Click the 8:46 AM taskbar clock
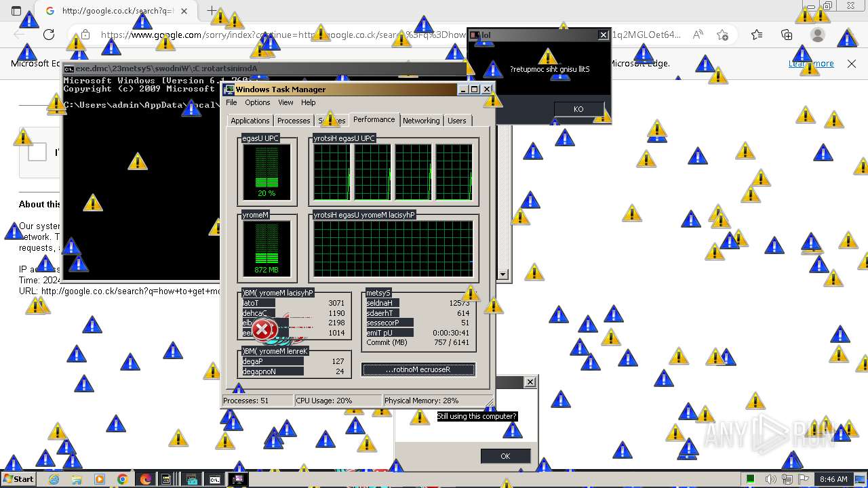The height and width of the screenshot is (488, 868). 833,479
